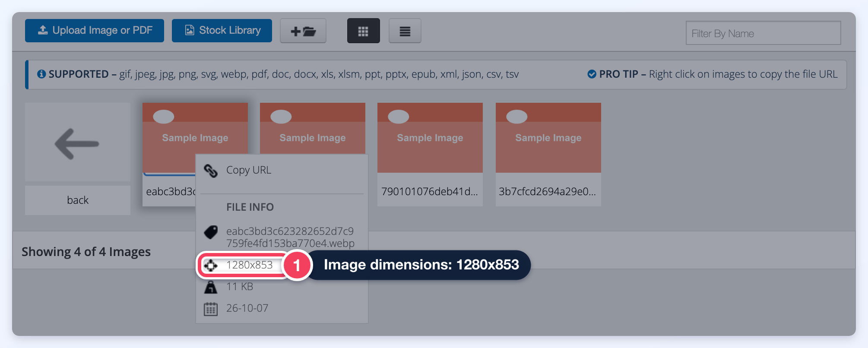
Task: Click the image icon in Stock Library button
Action: click(190, 30)
